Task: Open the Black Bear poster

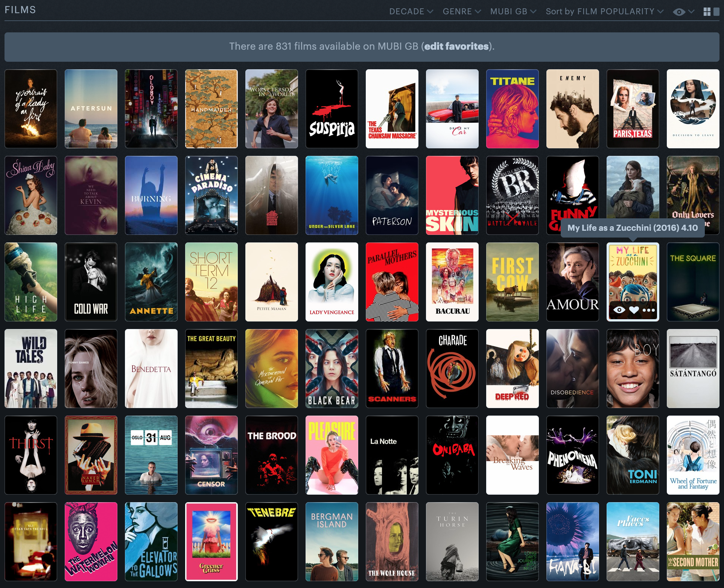Action: [332, 369]
